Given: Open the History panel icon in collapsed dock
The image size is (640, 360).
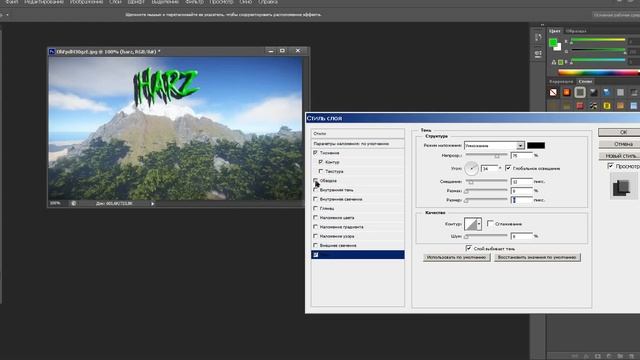Looking at the screenshot, I should 538,38.
